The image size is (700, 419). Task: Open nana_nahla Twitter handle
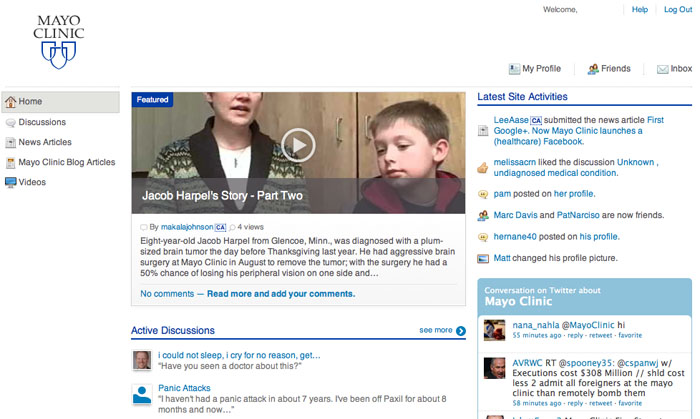536,325
